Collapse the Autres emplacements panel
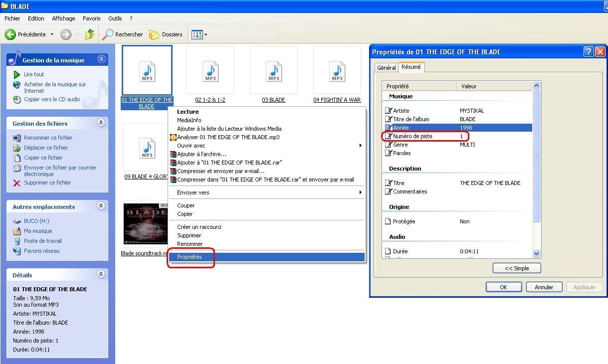 [x=101, y=206]
